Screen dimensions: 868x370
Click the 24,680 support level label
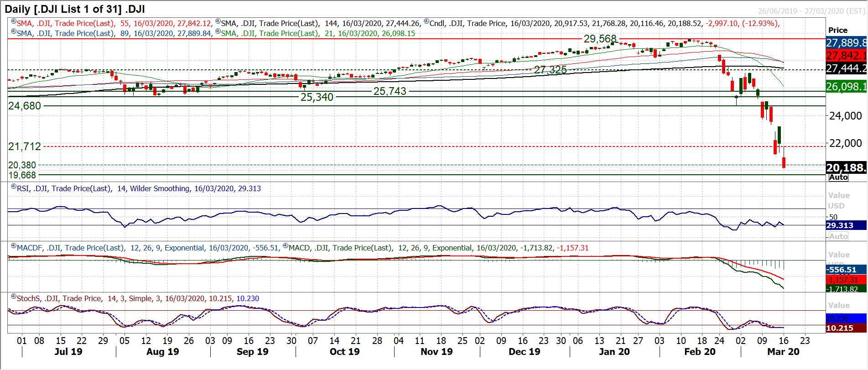(25, 106)
